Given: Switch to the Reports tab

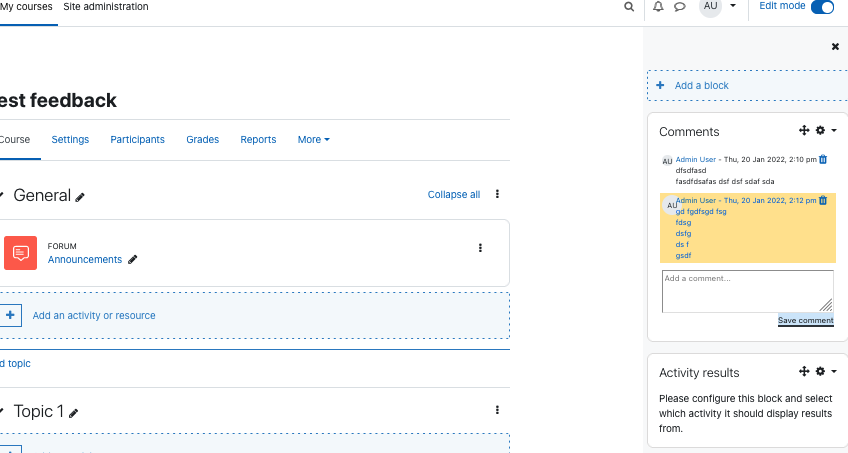Looking at the screenshot, I should 258,139.
